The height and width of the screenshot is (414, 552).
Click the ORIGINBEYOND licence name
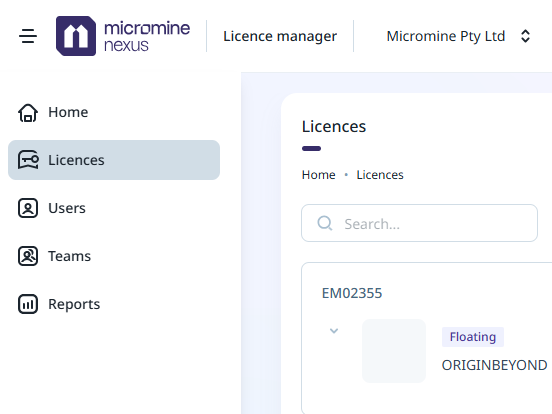click(x=494, y=365)
